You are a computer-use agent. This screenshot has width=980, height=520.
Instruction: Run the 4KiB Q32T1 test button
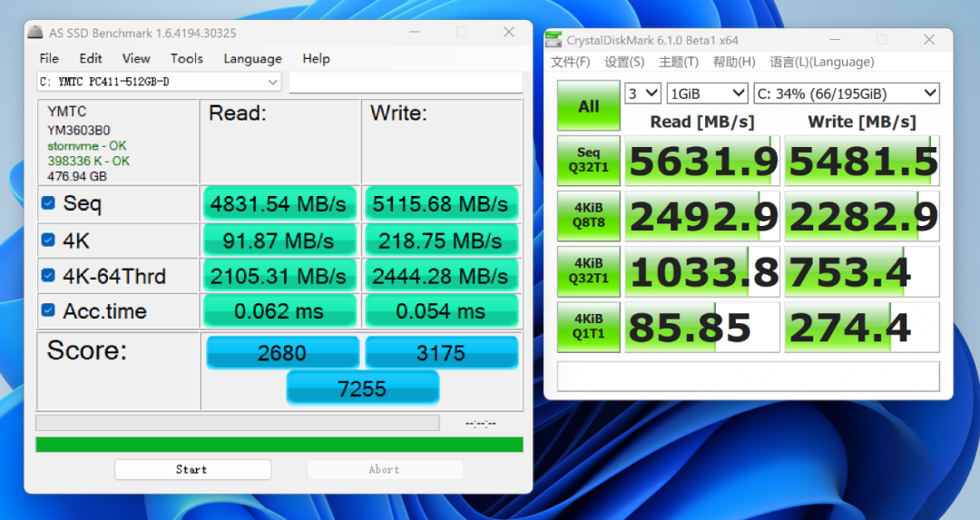click(588, 271)
